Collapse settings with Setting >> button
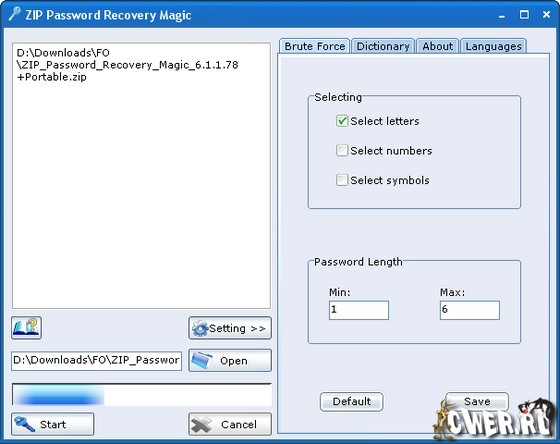This screenshot has width=560, height=444. [x=230, y=328]
